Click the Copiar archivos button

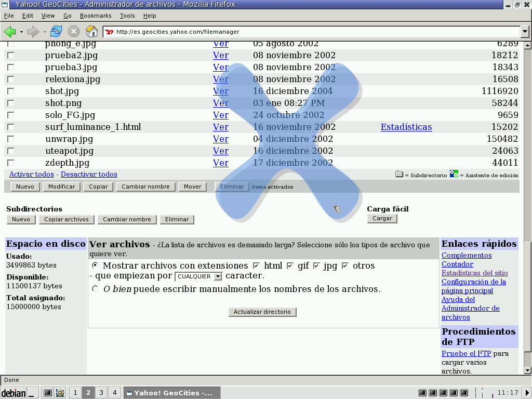[66, 220]
